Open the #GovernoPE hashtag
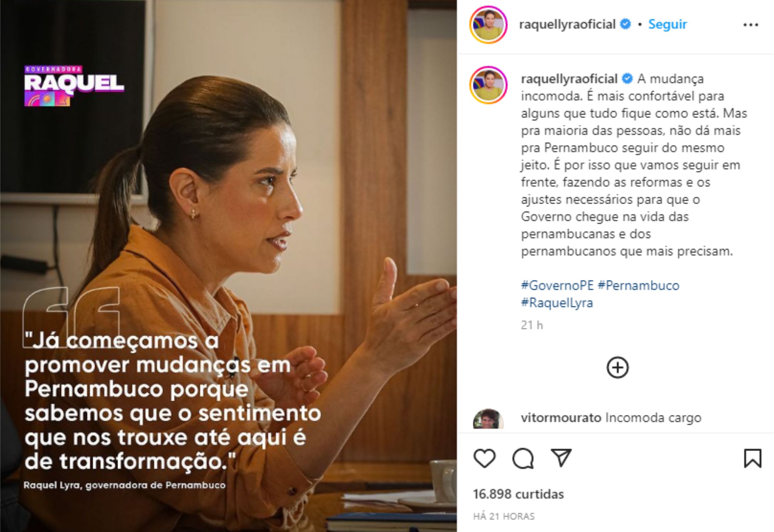Screen dimensions: 774x532 [557, 286]
